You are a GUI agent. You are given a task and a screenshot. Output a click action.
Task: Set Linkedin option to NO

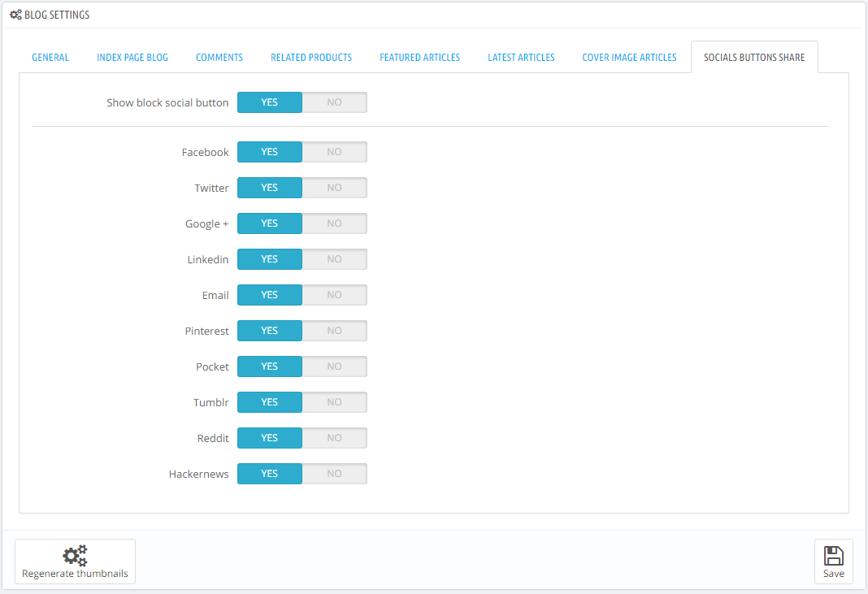(x=334, y=259)
